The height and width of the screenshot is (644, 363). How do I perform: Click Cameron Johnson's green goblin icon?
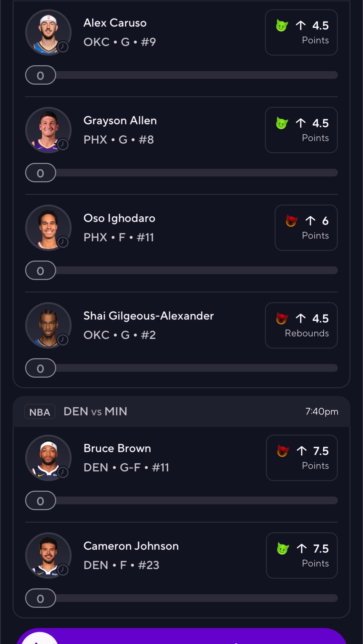(x=283, y=548)
